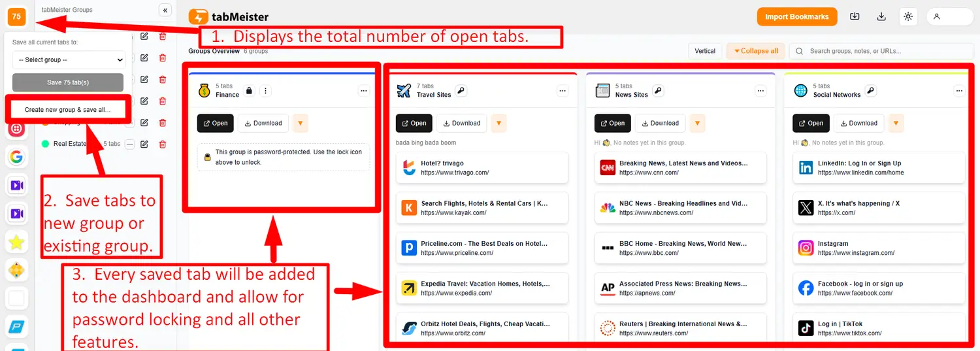980x351 pixels.
Task: Toggle the light/dark theme sun button
Action: [x=907, y=17]
